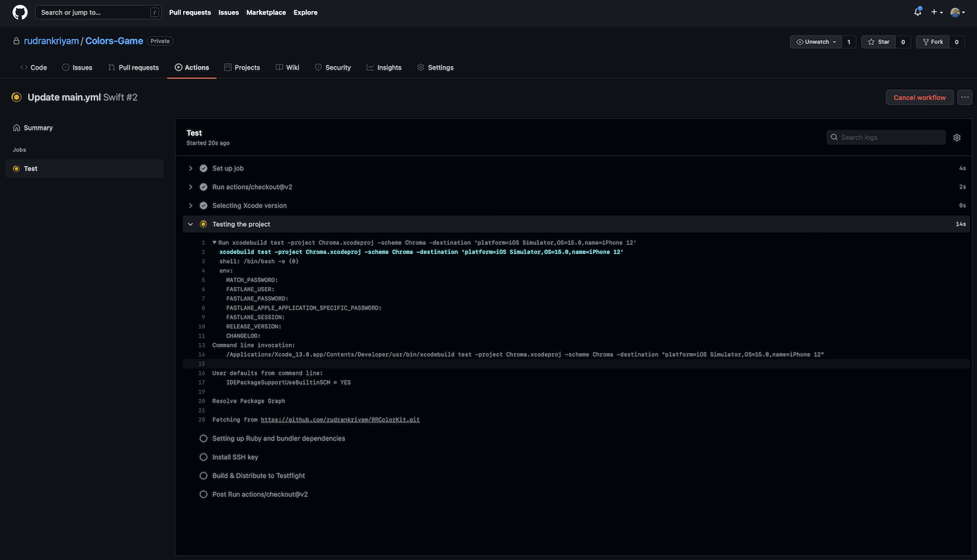This screenshot has width=977, height=560.
Task: Open the plus create-new menu
Action: pyautogui.click(x=937, y=12)
